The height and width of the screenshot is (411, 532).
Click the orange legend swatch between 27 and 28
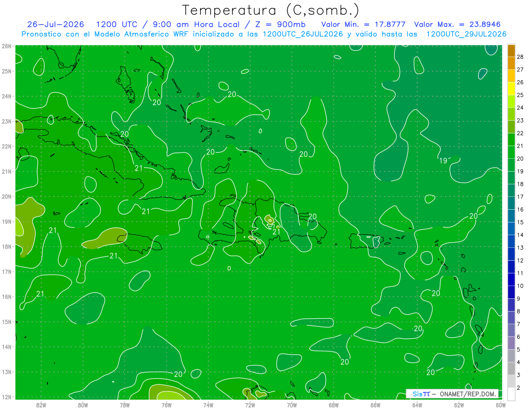511,63
